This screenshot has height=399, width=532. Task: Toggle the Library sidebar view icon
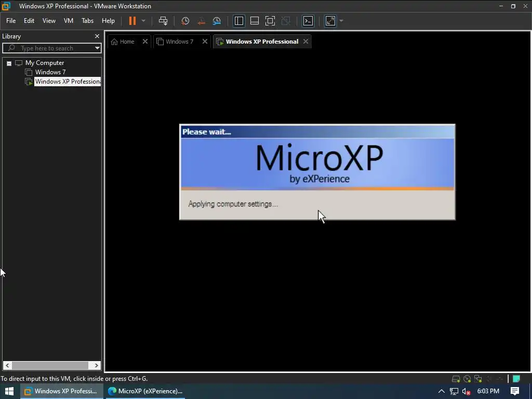tap(239, 21)
